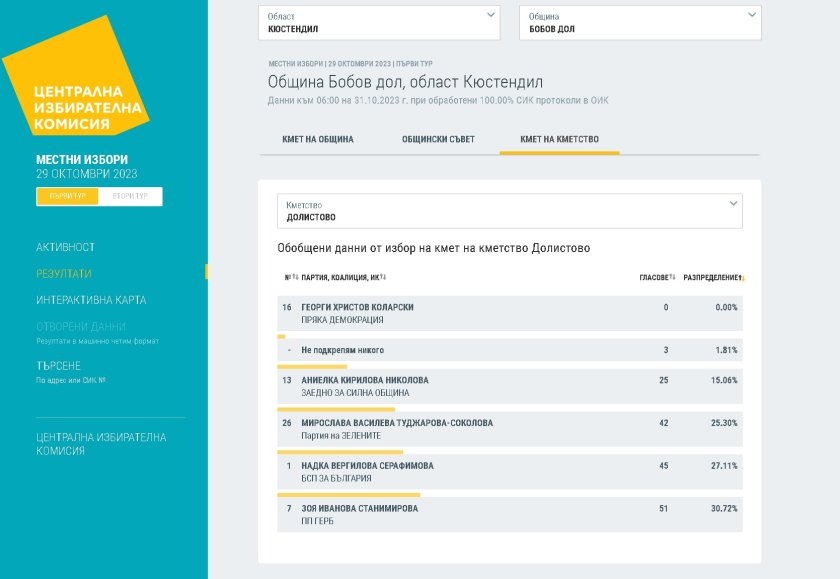Open the Кметство ДОЛИСТОВО dropdown
Screen dimensions: 840x579
click(509, 211)
